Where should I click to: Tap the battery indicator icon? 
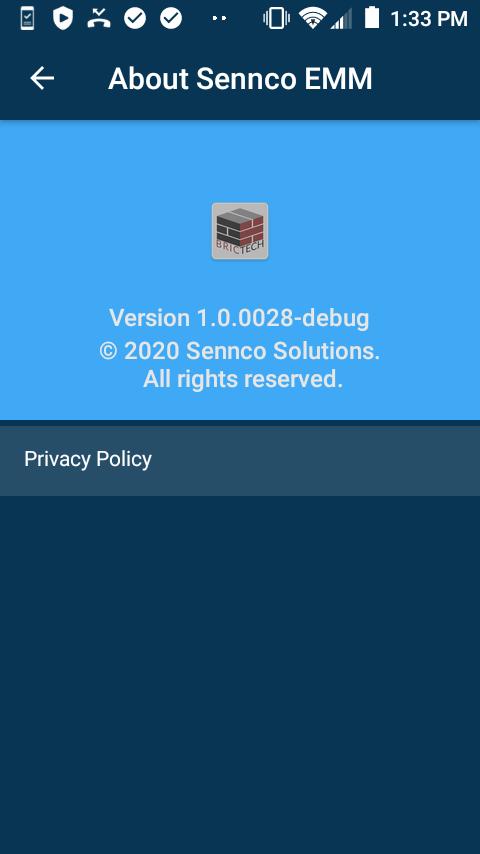click(372, 18)
